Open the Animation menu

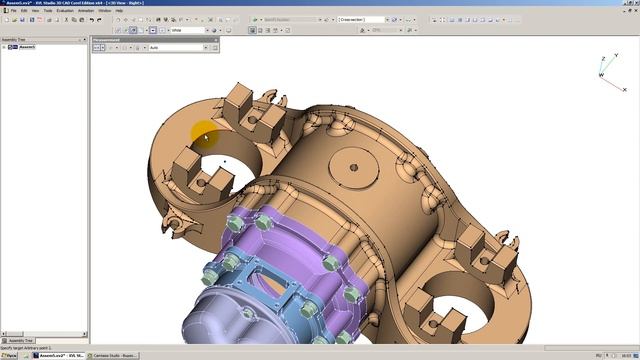(x=86, y=11)
